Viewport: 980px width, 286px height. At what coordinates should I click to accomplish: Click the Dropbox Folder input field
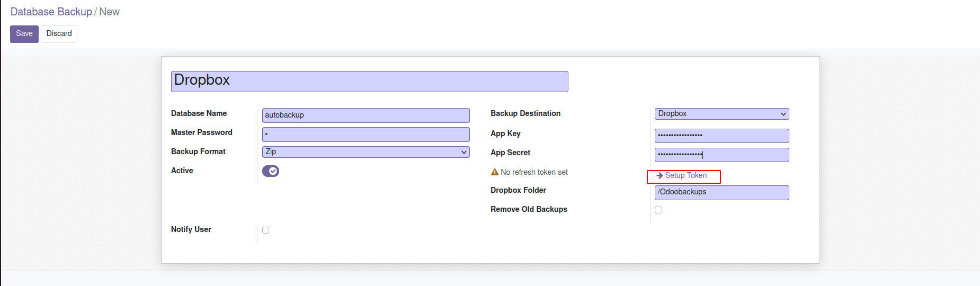click(x=721, y=192)
